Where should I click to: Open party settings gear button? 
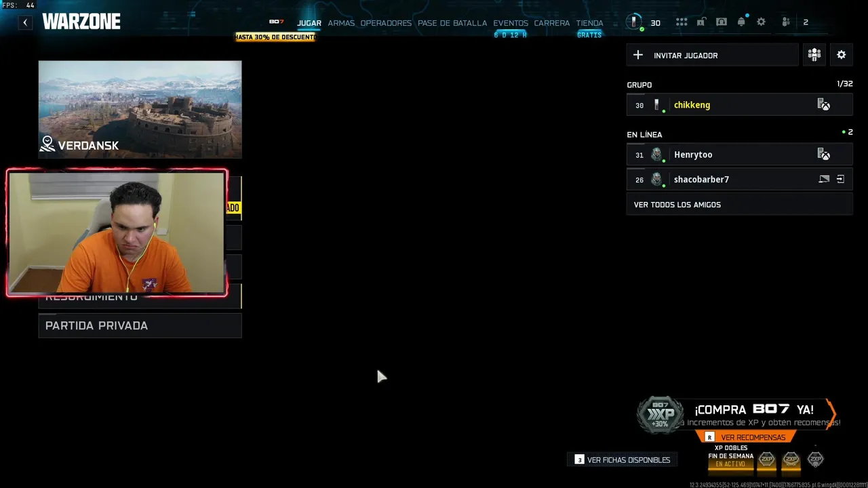click(842, 55)
